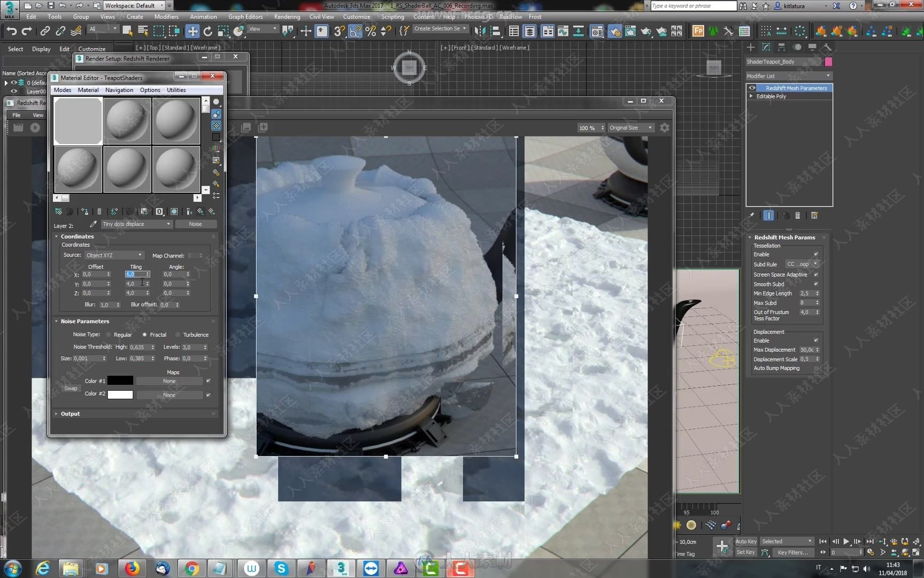The width and height of the screenshot is (924, 578).
Task: Toggle Tessellation Enable checkbox
Action: click(816, 254)
